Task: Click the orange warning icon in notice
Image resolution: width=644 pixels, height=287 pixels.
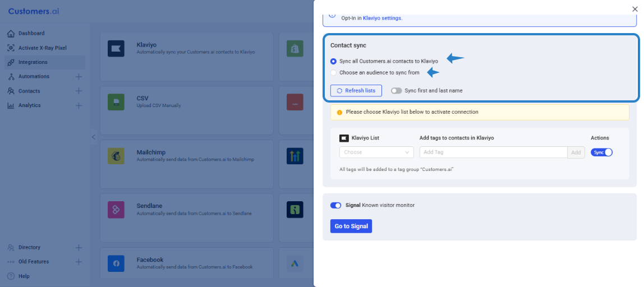Action: 339,112
